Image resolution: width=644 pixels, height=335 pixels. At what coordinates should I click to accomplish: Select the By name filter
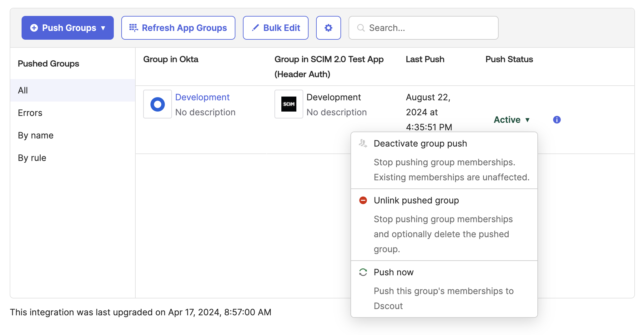73,135
